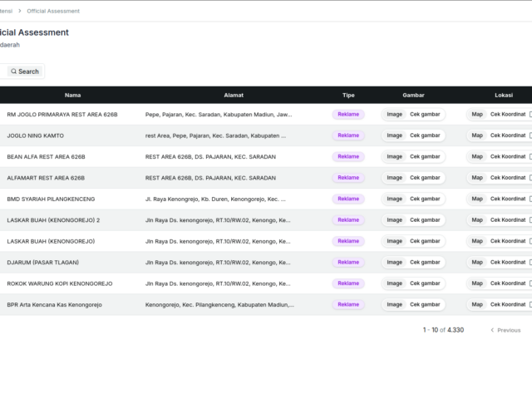Image resolution: width=532 pixels, height=399 pixels.
Task: Click the Search button
Action: (25, 71)
